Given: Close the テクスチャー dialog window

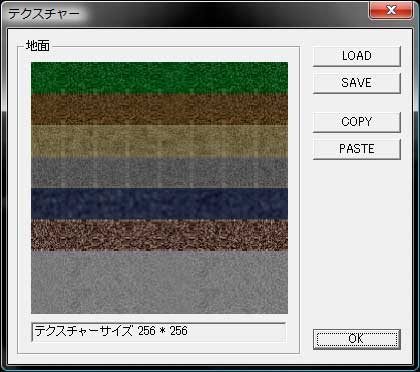Looking at the screenshot, I should (x=391, y=10).
